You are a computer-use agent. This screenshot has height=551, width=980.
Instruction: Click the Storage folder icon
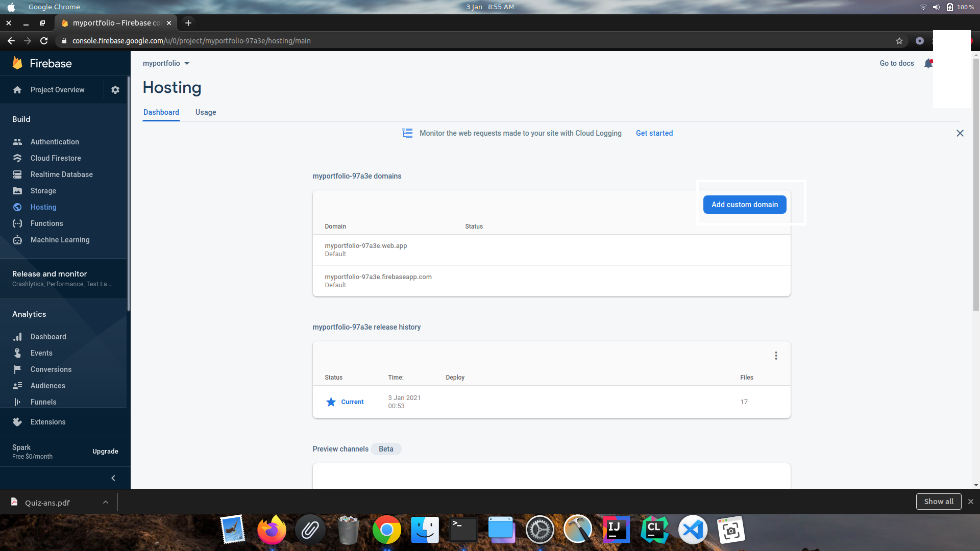pos(17,191)
